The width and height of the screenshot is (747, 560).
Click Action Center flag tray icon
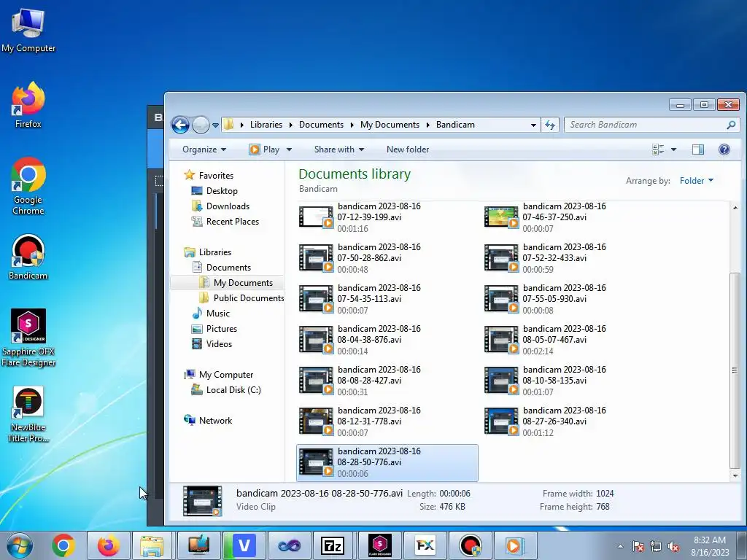click(x=638, y=547)
